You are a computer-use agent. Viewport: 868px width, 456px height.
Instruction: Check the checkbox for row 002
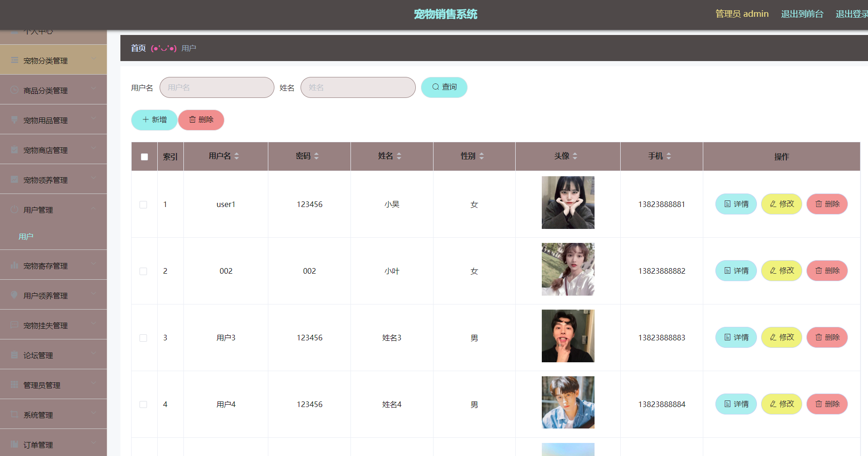(143, 271)
